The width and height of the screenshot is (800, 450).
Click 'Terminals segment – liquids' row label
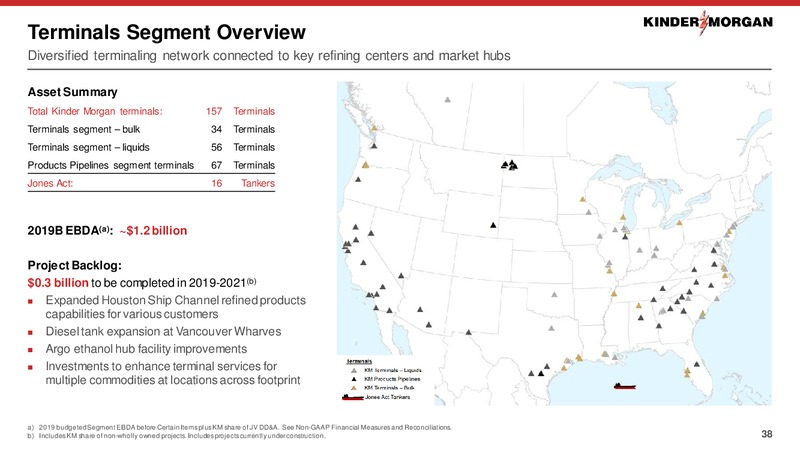click(88, 147)
